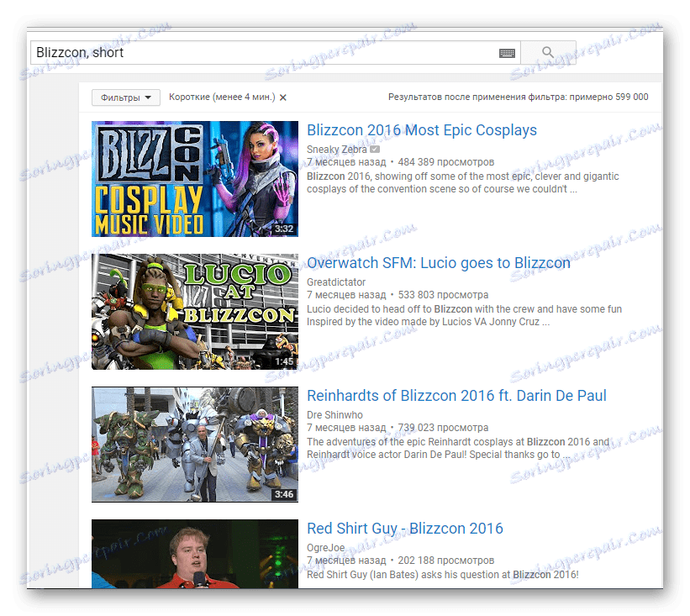The height and width of the screenshot is (616, 690).
Task: Click the 1:45 duration badge
Action: (284, 361)
